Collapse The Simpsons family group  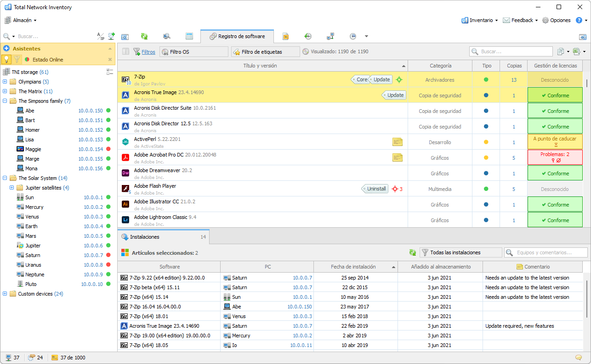click(x=5, y=101)
